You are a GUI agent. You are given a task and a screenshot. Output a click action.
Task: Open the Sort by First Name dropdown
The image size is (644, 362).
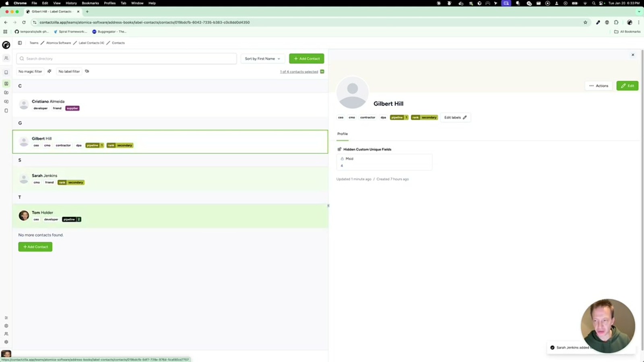coord(262,59)
